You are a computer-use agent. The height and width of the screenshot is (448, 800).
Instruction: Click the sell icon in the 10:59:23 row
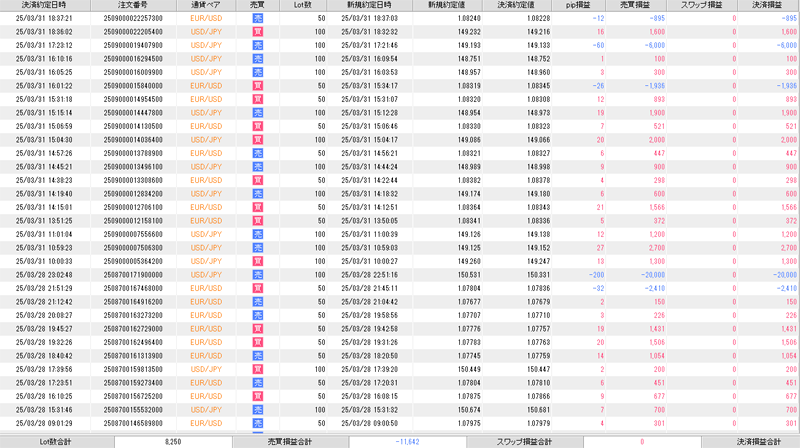(x=258, y=248)
